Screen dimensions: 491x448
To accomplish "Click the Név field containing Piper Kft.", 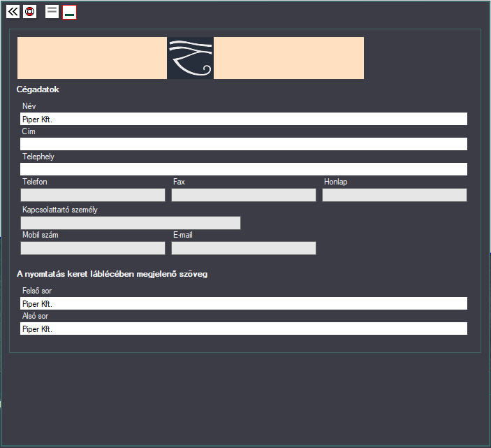I will click(244, 119).
